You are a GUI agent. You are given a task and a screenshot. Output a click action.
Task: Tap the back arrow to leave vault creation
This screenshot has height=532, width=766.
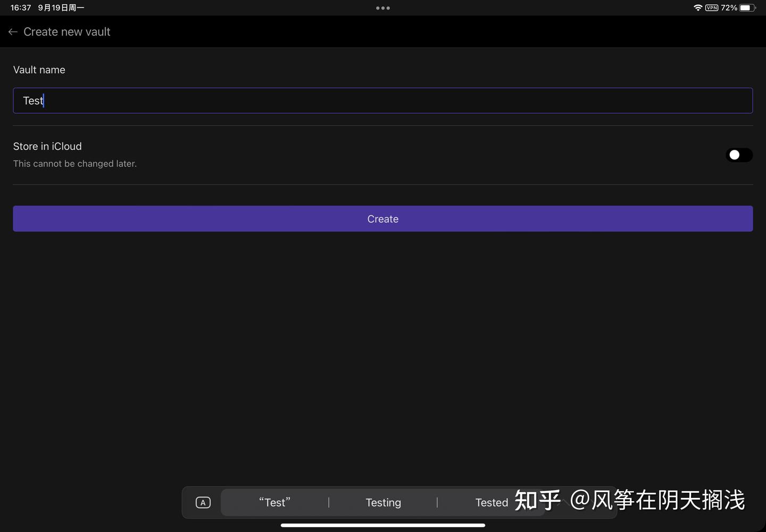coord(13,31)
